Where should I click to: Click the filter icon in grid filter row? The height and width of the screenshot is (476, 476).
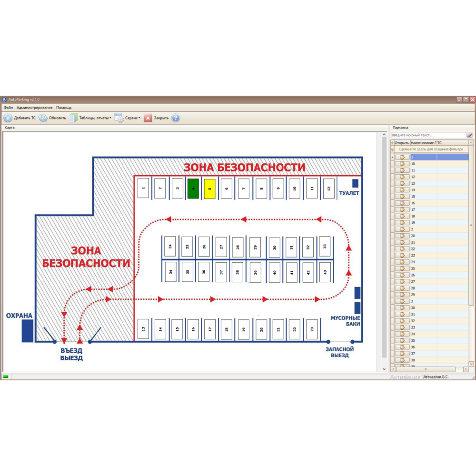[x=393, y=149]
